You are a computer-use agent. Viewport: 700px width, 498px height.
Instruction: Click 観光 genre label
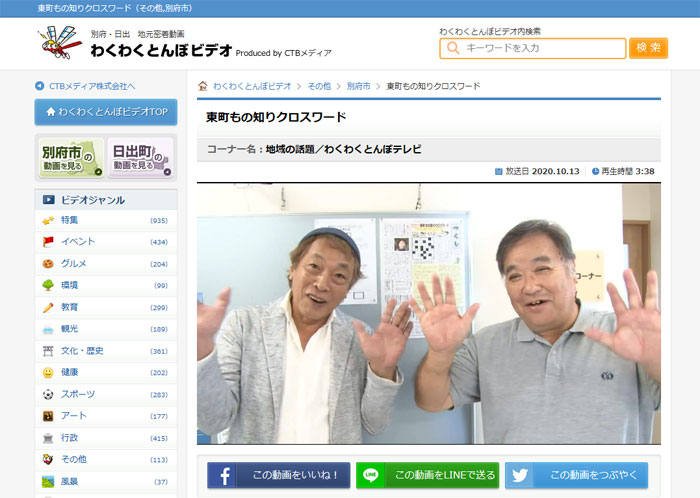point(70,328)
